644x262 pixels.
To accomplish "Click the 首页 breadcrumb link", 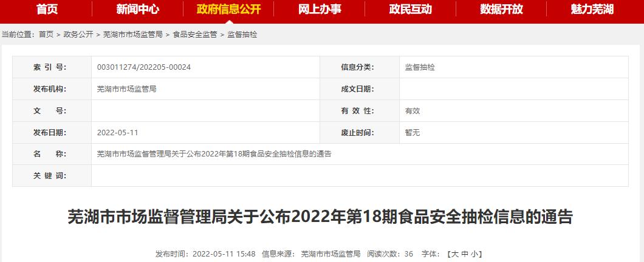I will coord(46,35).
